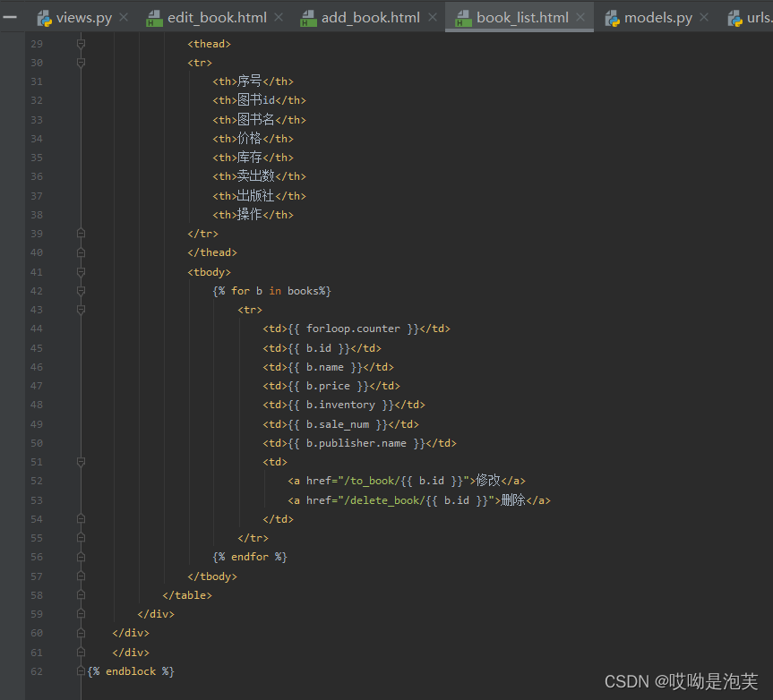Click the 'for b in books' template tag
The height and width of the screenshot is (700, 773).
tap(271, 291)
